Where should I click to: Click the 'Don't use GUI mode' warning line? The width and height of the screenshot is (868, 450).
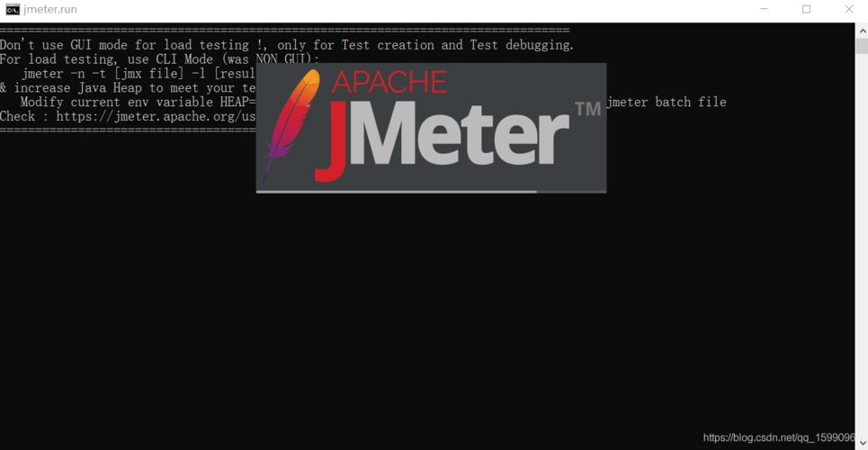click(x=287, y=45)
